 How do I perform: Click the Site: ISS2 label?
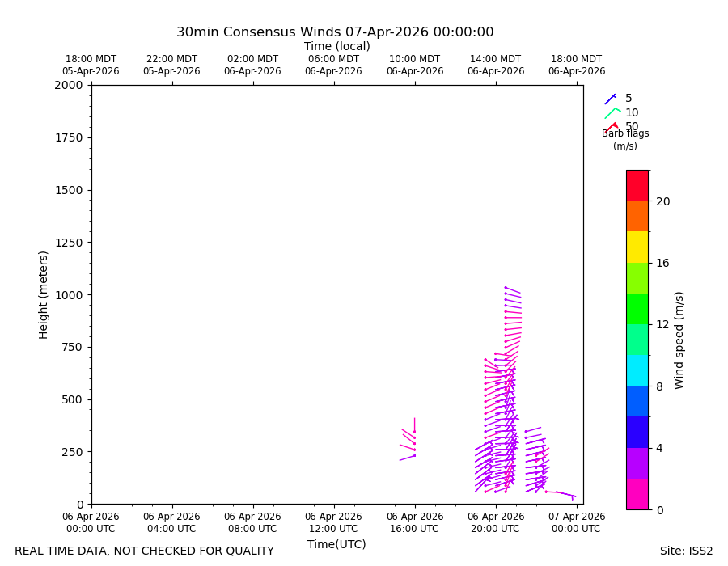pos(686,551)
